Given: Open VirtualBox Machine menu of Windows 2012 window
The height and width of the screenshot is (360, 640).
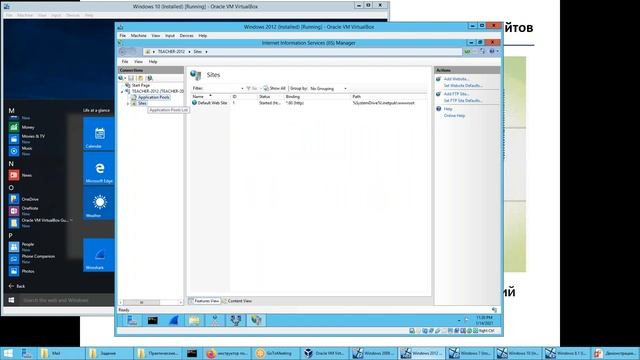Looking at the screenshot, I should (x=138, y=36).
